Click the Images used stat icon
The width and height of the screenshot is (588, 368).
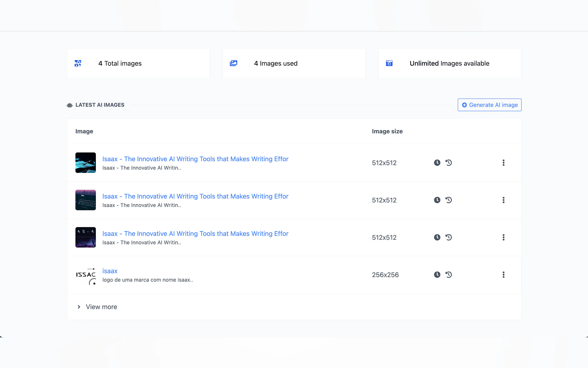(233, 63)
